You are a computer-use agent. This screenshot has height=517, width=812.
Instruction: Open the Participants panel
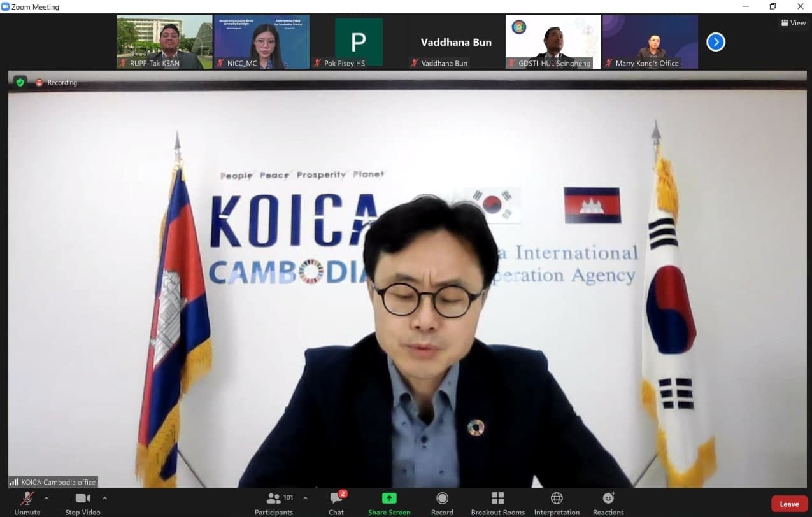click(x=274, y=503)
